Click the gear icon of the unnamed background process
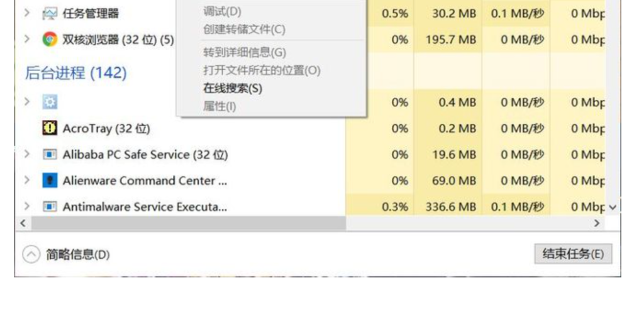The image size is (644, 314). pyautogui.click(x=50, y=102)
